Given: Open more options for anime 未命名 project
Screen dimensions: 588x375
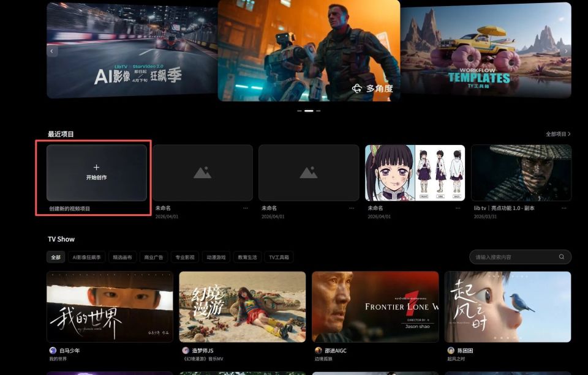Looking at the screenshot, I should point(458,208).
